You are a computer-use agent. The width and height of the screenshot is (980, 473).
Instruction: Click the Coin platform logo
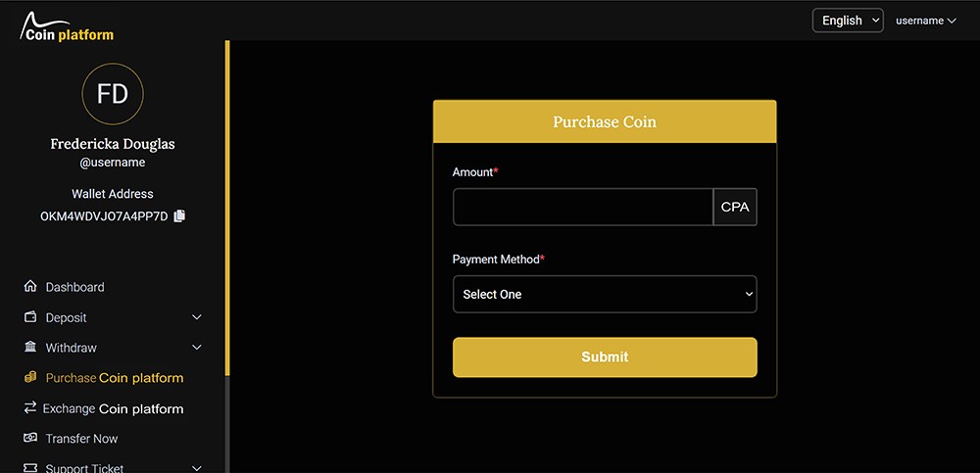68,27
